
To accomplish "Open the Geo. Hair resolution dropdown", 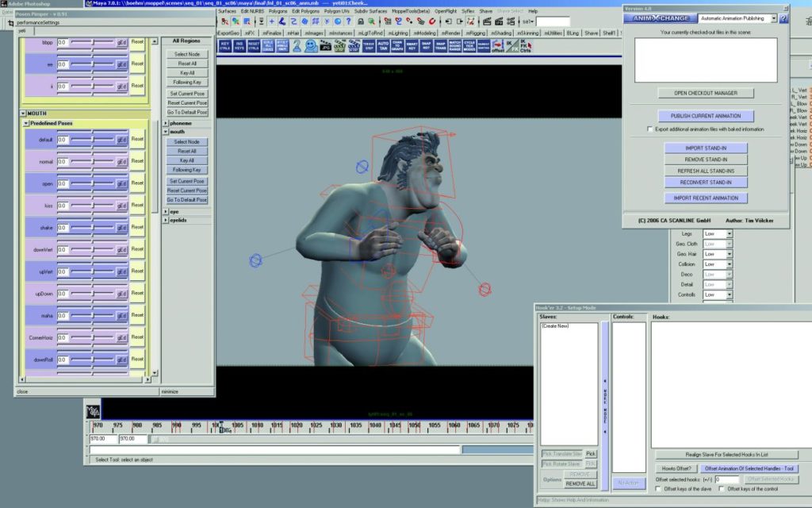I will [717, 254].
